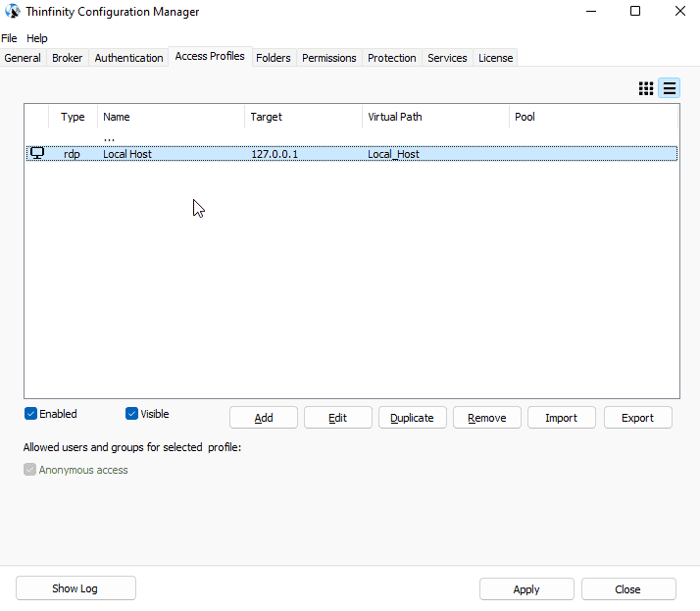Switch to the grid icon view

pos(646,88)
